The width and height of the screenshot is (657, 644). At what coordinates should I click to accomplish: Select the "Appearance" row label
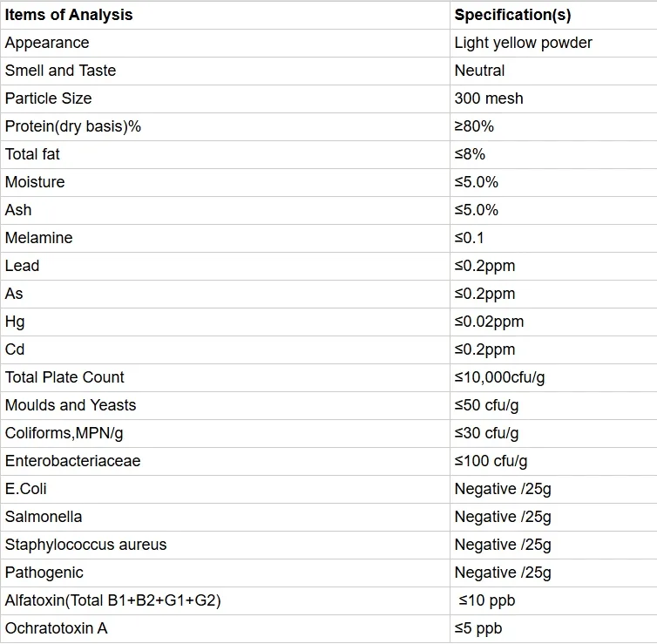click(x=47, y=43)
